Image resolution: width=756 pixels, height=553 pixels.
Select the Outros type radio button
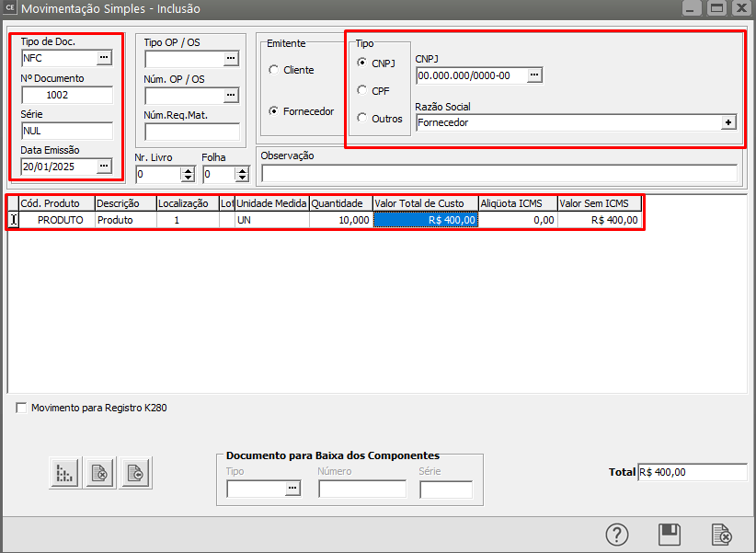(362, 118)
